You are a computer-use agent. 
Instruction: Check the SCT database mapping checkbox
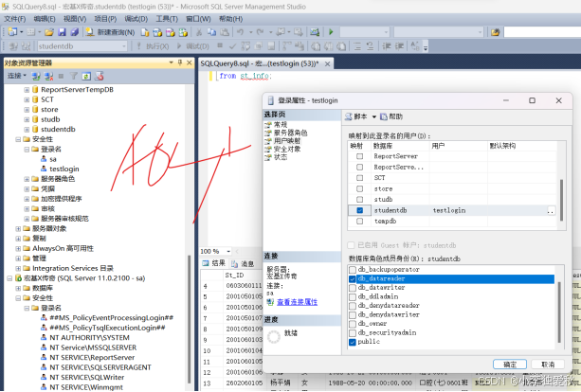point(359,178)
